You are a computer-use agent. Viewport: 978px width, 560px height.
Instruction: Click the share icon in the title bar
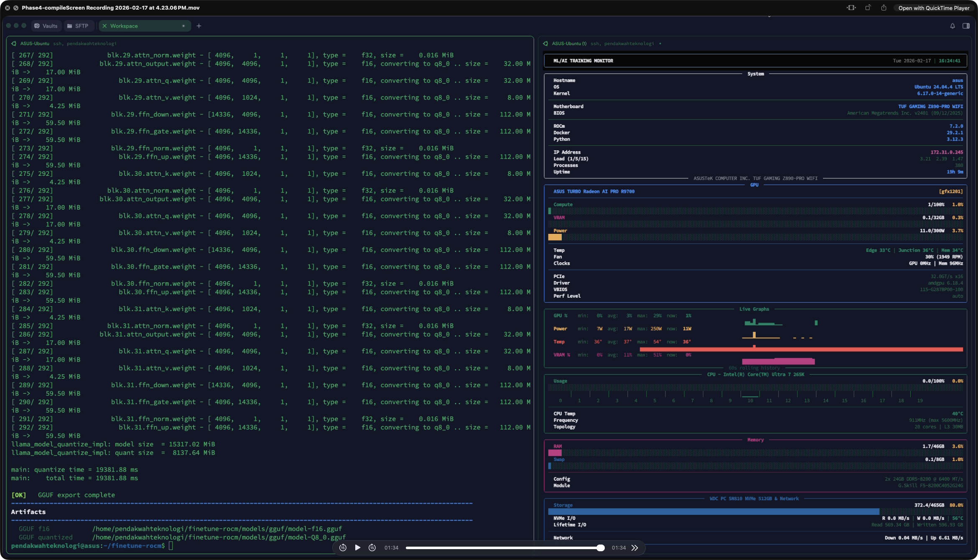884,8
